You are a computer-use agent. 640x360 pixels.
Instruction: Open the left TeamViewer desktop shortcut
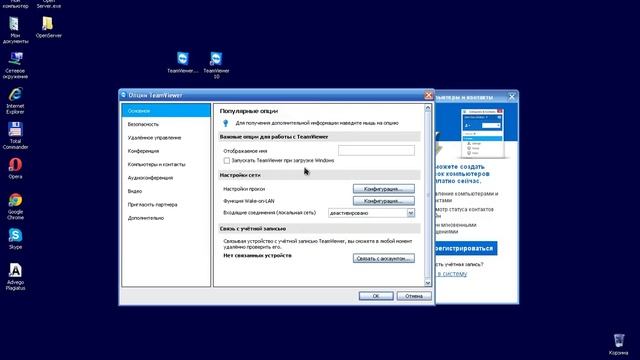pos(182,62)
